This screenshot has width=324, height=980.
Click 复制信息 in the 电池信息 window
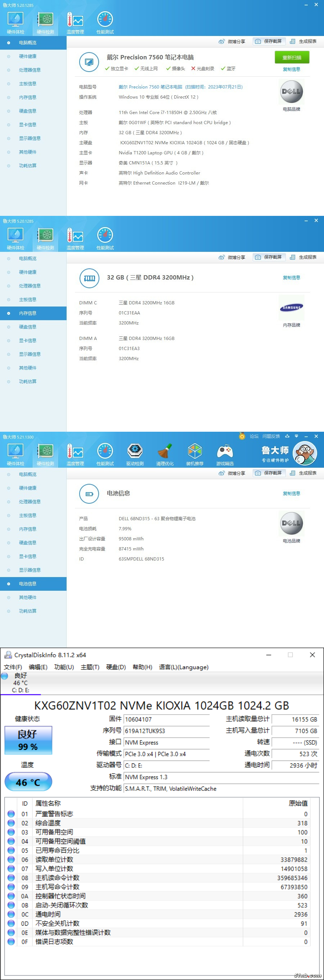click(291, 494)
